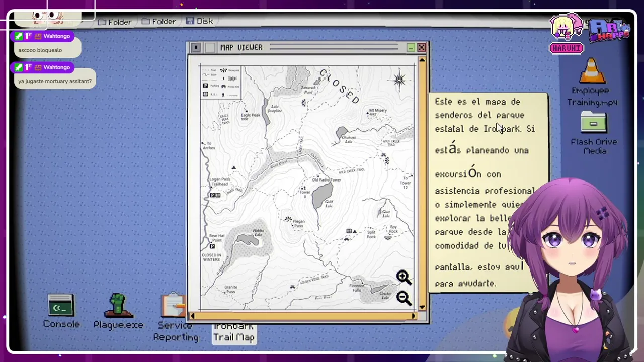Click the 'Cracker Lake' label
The image size is (644, 362).
(x=385, y=295)
